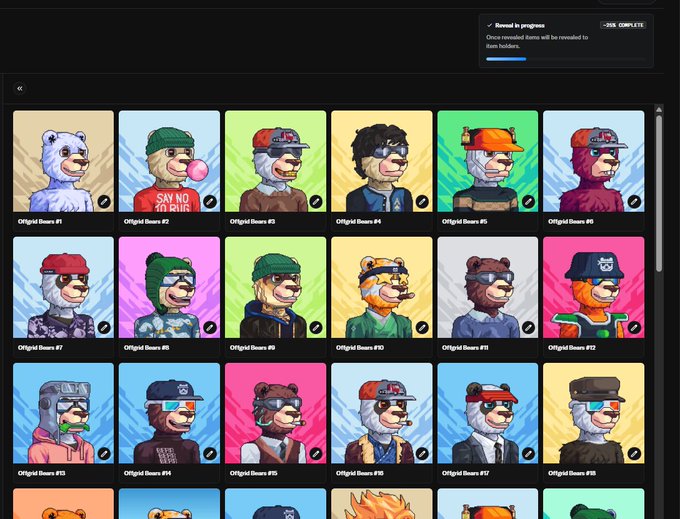Click edit pencil on Offgrid Bears #9
Screen dimensions: 680x519
tap(316, 327)
